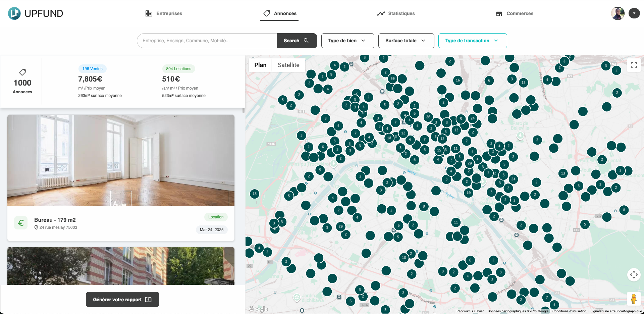Switch the map to Plan view
This screenshot has width=644, height=314.
click(x=260, y=65)
